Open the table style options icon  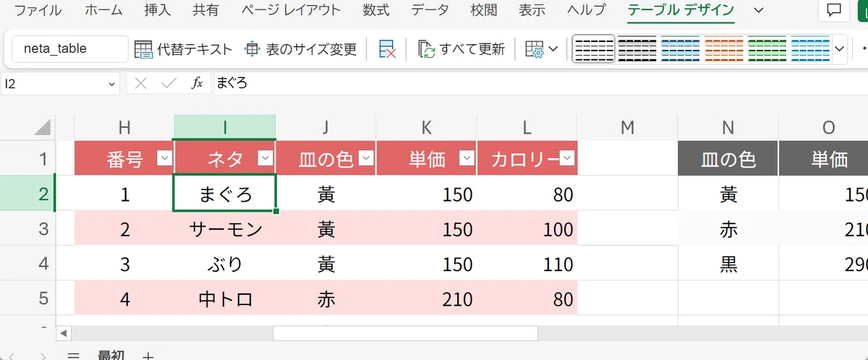coord(534,49)
